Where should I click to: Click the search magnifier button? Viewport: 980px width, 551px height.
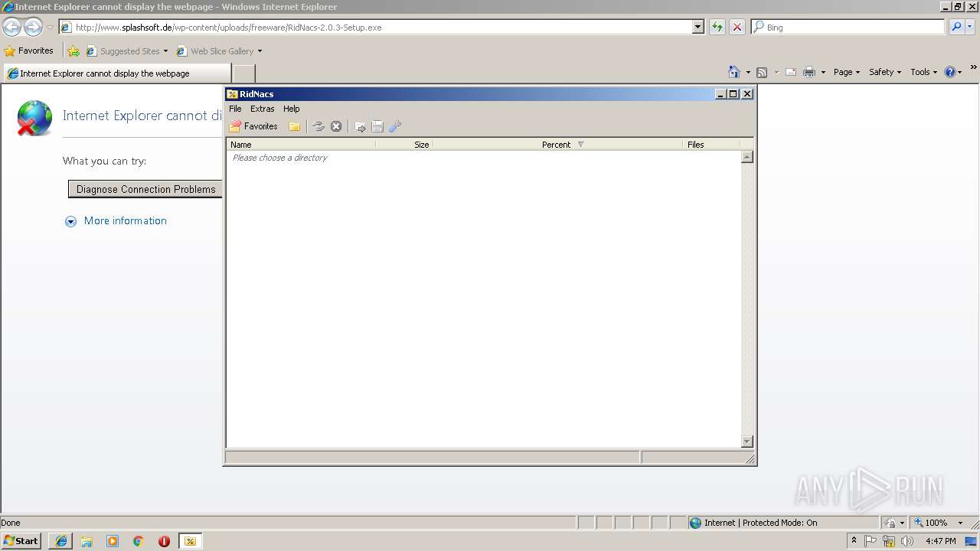point(956,28)
